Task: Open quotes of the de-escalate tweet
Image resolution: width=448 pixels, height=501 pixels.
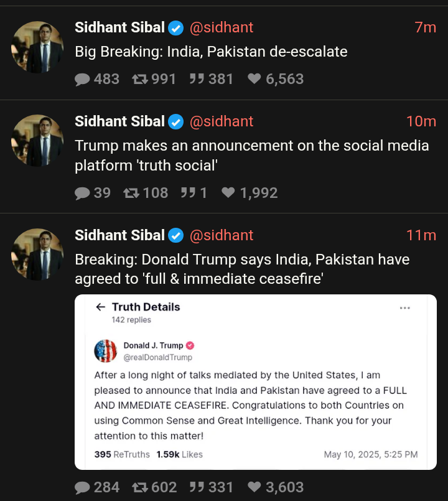Action: click(211, 79)
